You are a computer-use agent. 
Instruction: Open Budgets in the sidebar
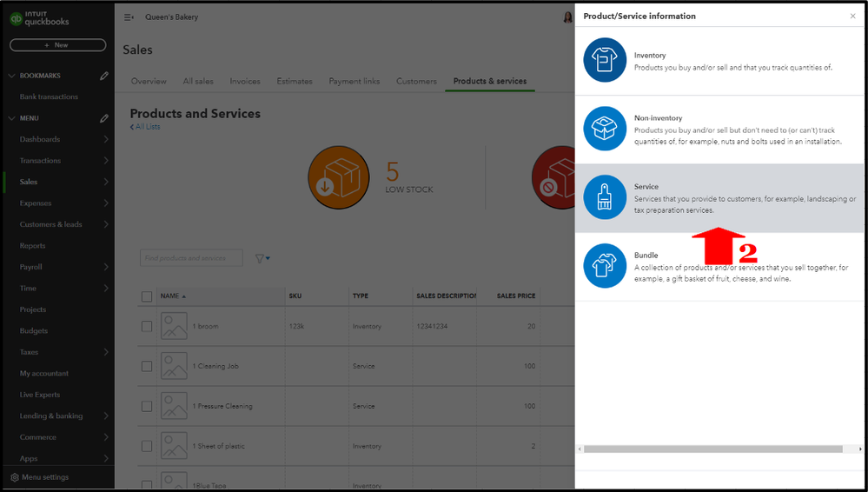tap(34, 331)
